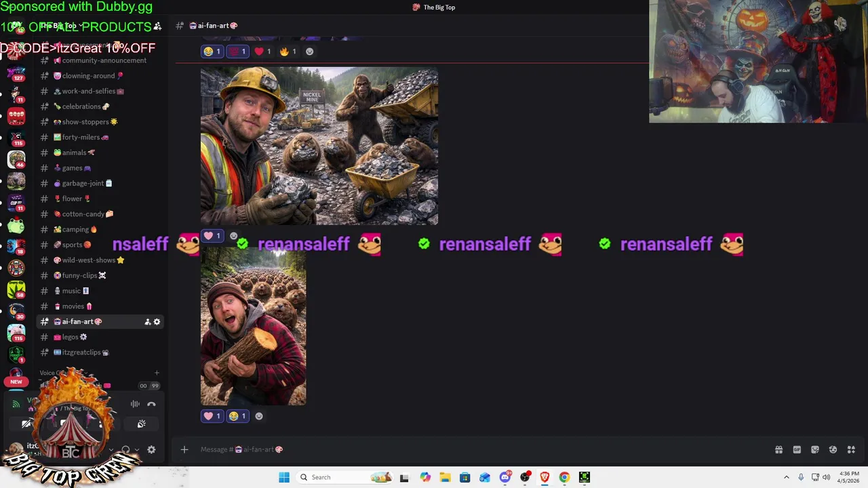This screenshot has width=868, height=488.
Task: Open the soundboard button
Action: (141, 424)
